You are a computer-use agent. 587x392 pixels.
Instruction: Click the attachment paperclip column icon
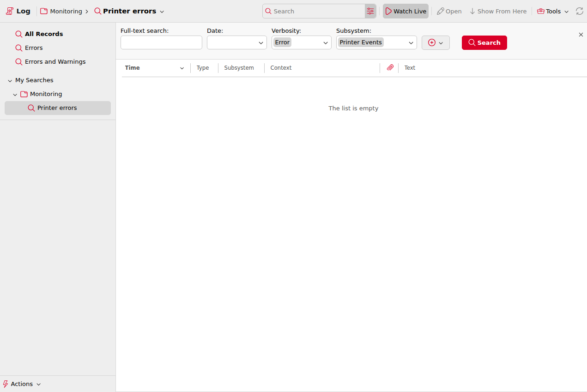point(390,68)
